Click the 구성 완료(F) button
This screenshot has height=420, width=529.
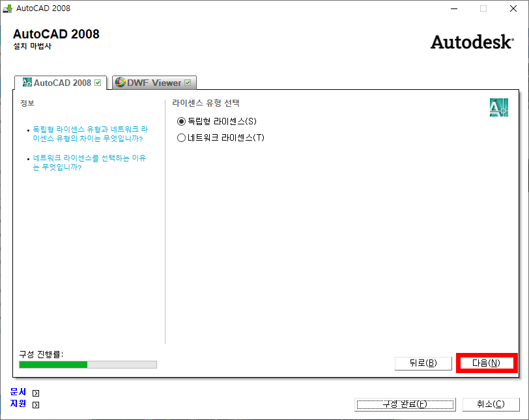(405, 404)
